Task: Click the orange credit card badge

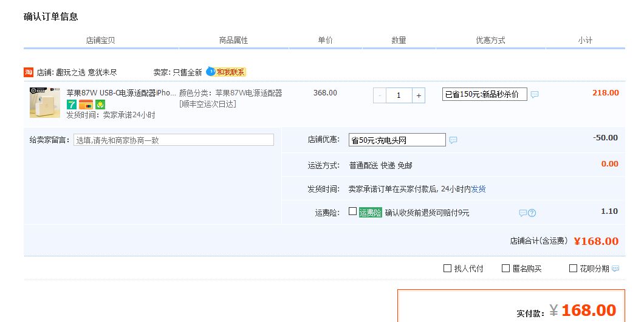Action: [86, 104]
